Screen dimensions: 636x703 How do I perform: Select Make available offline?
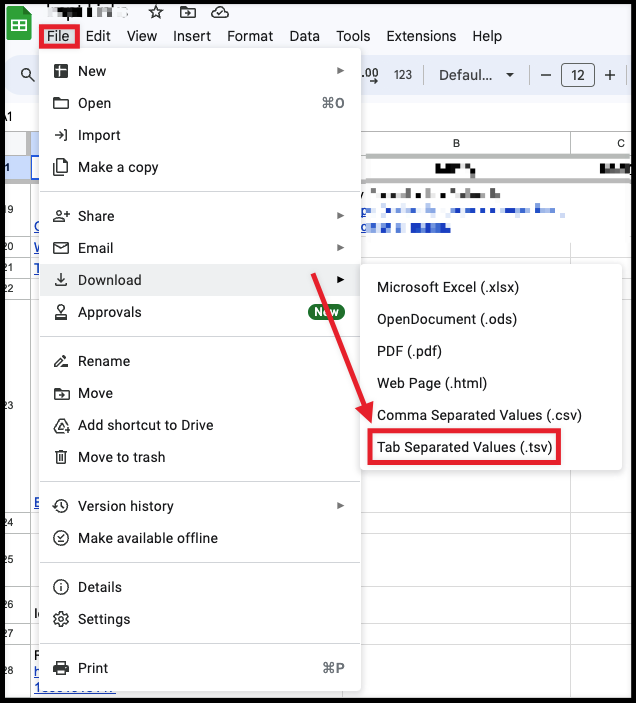tap(200, 538)
